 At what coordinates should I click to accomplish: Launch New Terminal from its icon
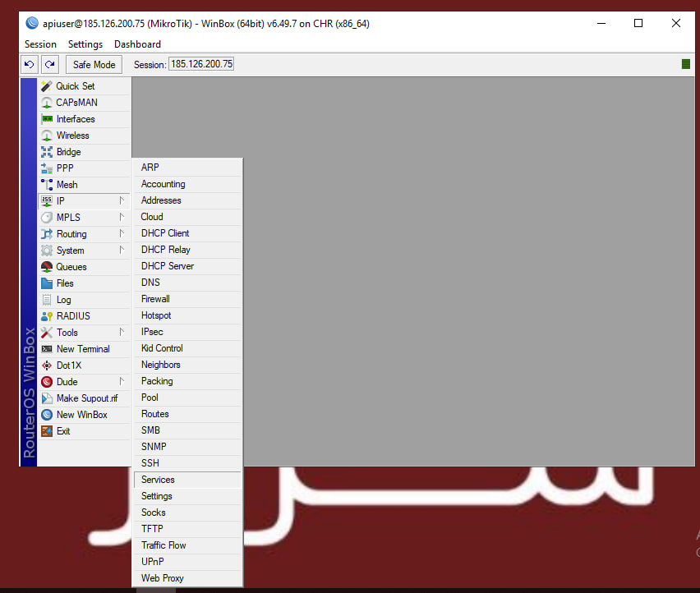47,349
